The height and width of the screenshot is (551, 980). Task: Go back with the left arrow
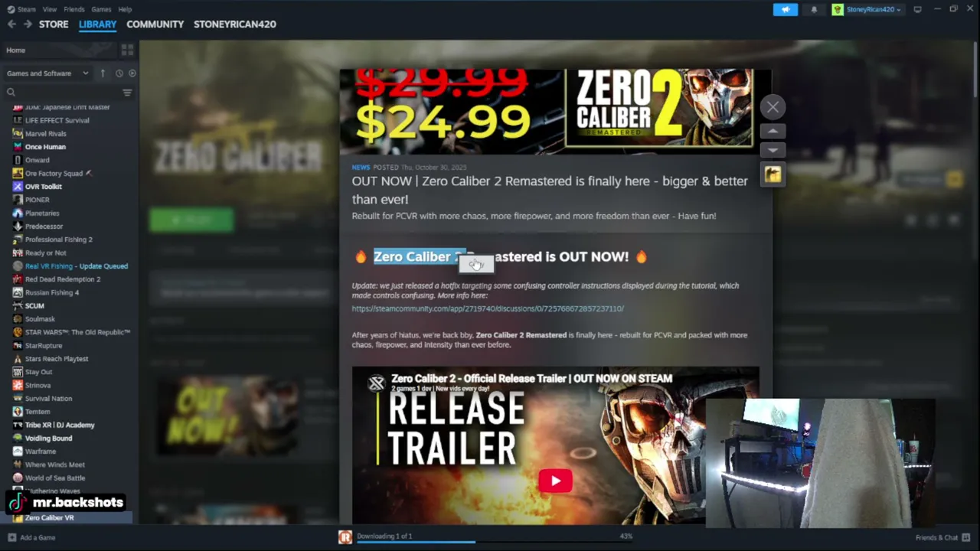click(x=11, y=24)
